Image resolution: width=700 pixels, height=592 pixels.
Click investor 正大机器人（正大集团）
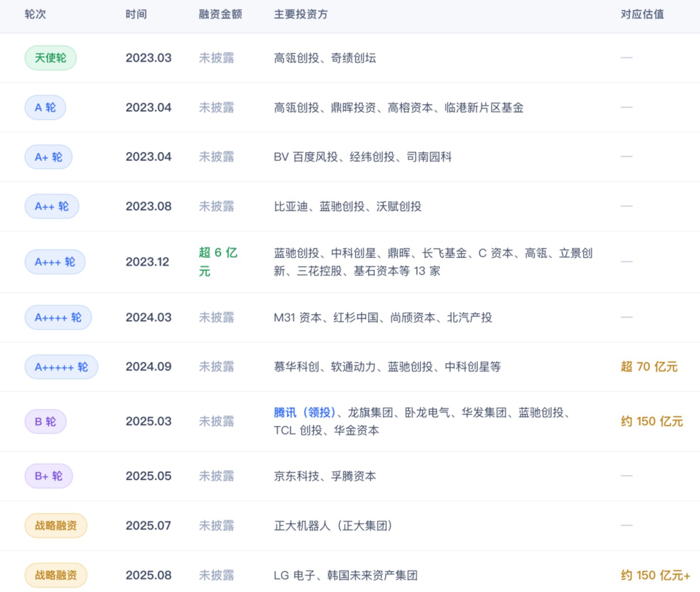333,525
